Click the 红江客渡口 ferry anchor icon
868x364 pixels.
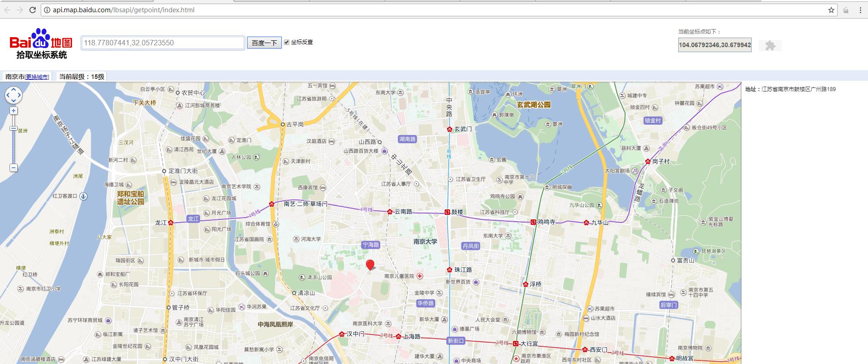(83, 196)
